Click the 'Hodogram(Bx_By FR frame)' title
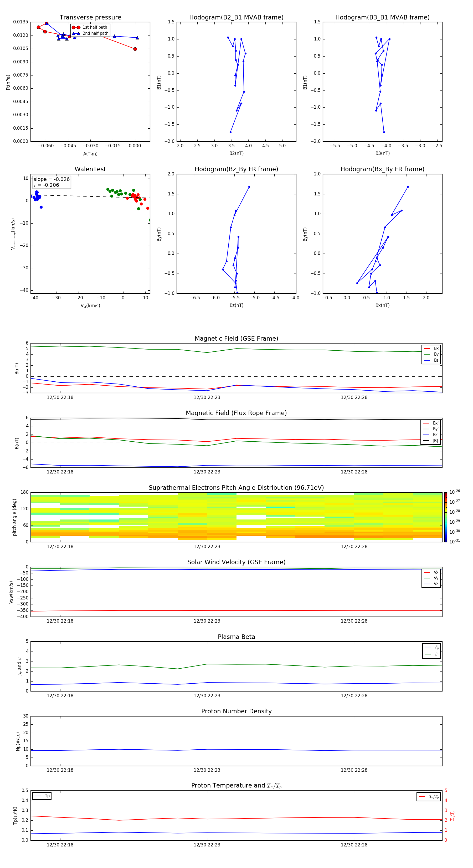The image size is (473, 868). 382,169
